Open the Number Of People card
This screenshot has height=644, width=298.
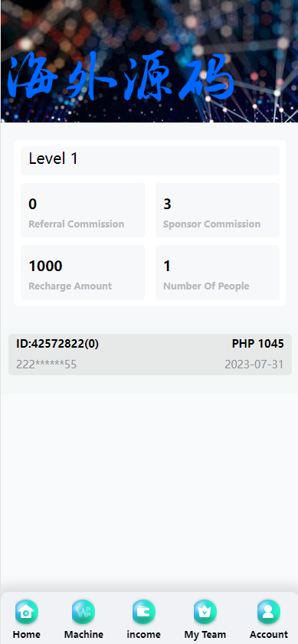pos(218,273)
